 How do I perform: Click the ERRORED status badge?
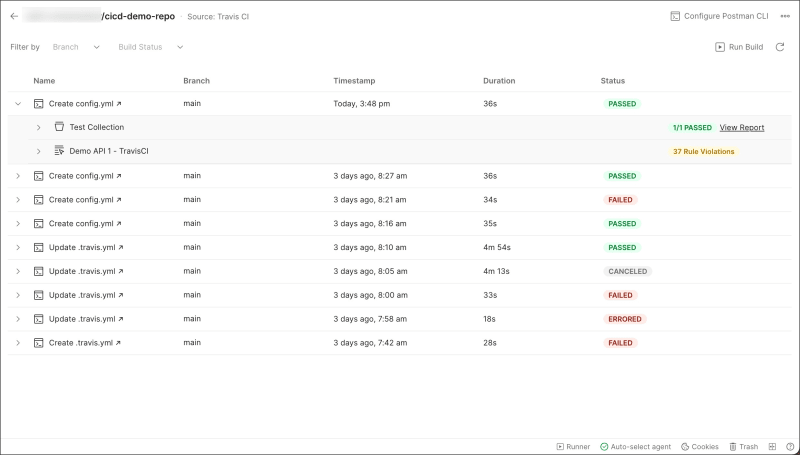click(x=624, y=319)
